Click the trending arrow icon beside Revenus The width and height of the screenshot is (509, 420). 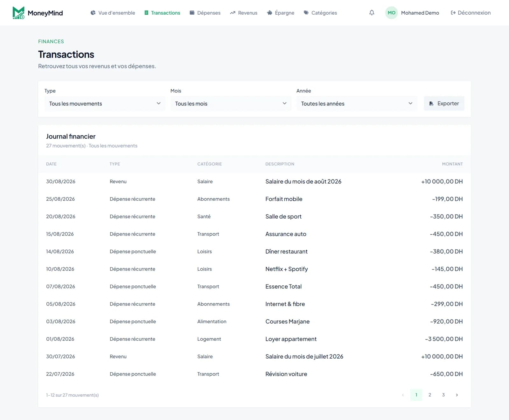point(233,13)
